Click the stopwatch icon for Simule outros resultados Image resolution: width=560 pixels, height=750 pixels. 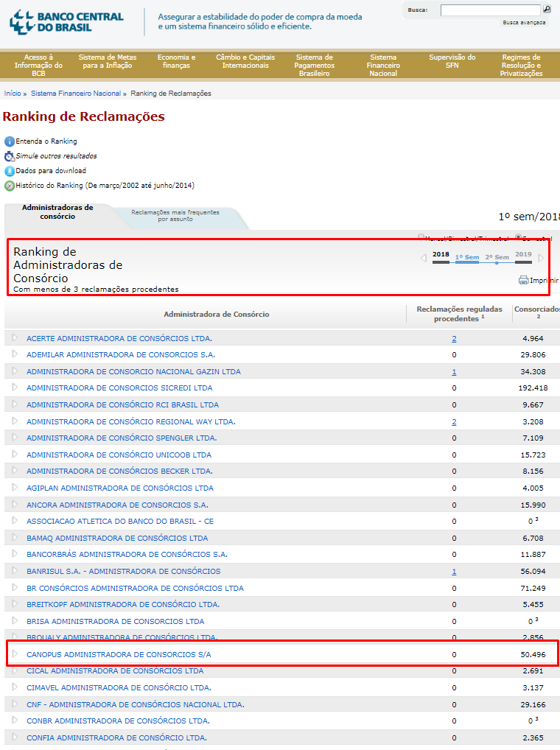pos(9,156)
